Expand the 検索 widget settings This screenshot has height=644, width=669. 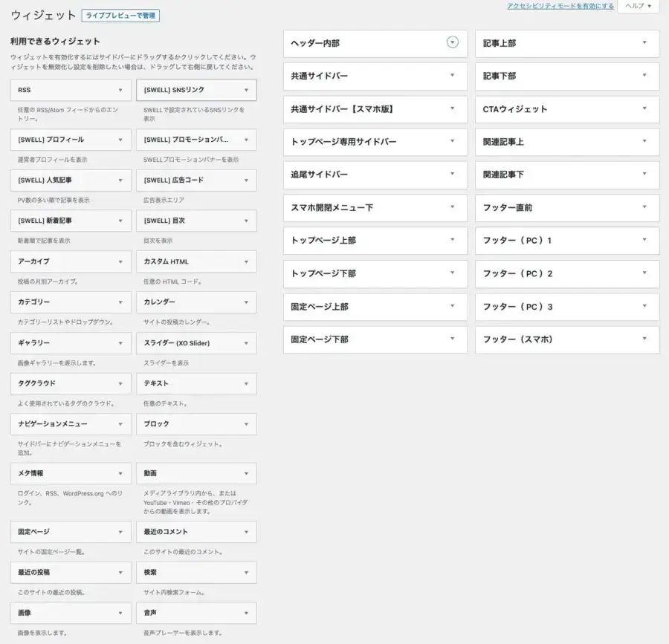(196, 572)
